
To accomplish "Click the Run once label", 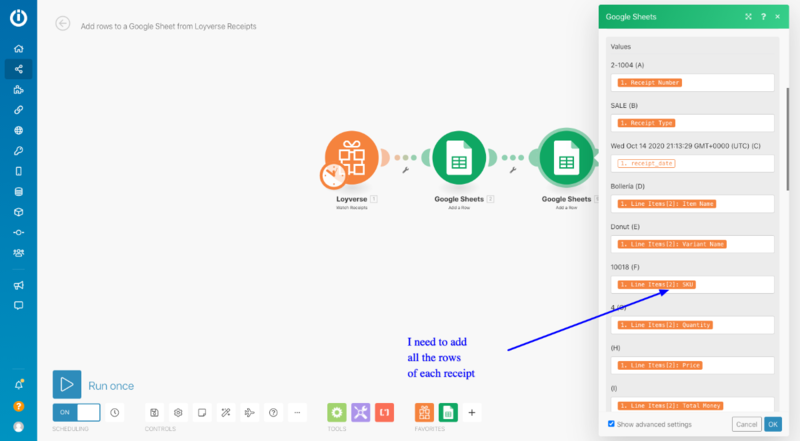I will tap(111, 386).
